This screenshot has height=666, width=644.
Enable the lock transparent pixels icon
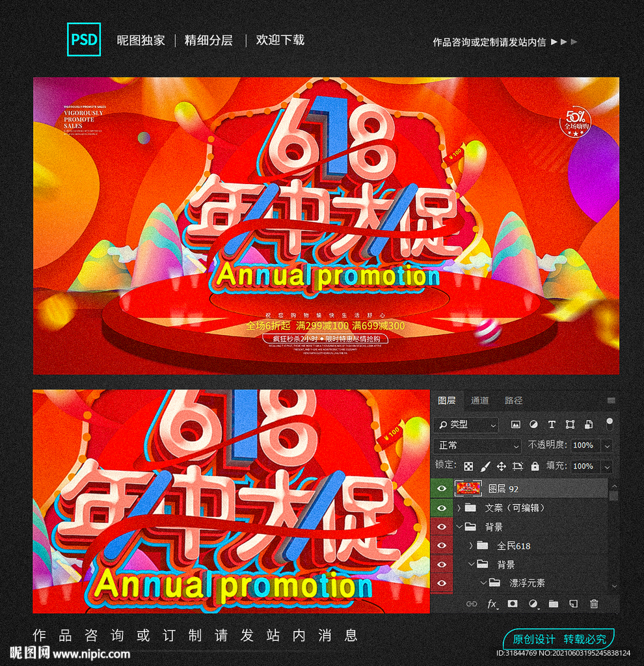pyautogui.click(x=468, y=466)
